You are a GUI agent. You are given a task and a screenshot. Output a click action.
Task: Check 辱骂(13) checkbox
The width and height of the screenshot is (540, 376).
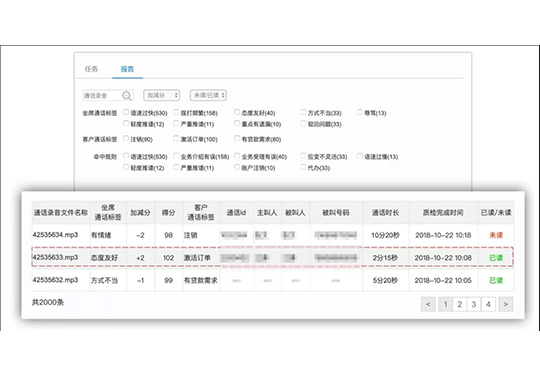(x=360, y=112)
